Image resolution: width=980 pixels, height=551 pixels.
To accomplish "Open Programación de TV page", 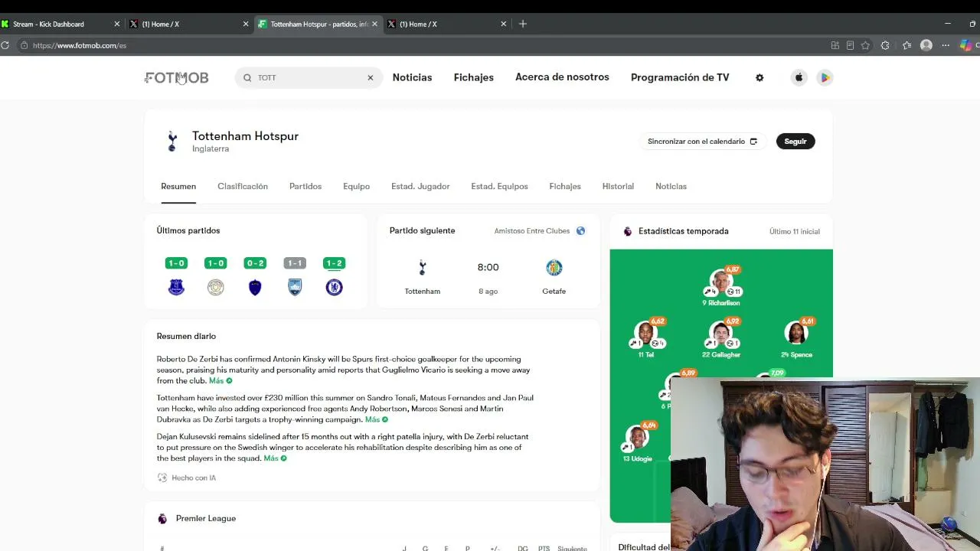I will coord(680,77).
